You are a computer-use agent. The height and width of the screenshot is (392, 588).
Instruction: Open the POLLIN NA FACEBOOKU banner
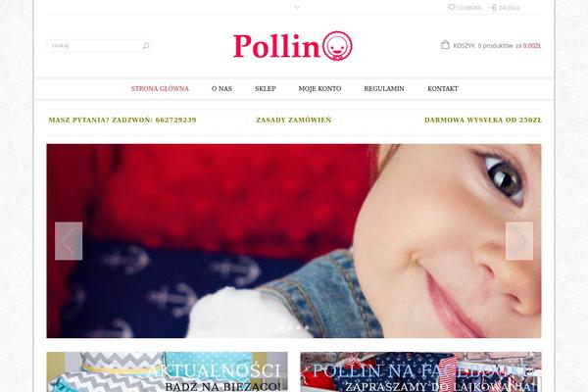click(x=420, y=371)
